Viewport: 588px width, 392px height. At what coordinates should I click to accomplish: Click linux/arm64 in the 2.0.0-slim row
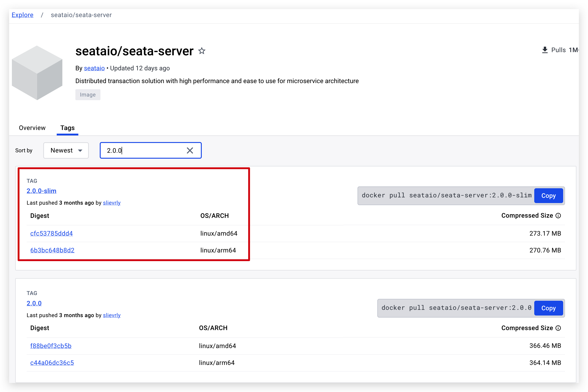click(218, 250)
